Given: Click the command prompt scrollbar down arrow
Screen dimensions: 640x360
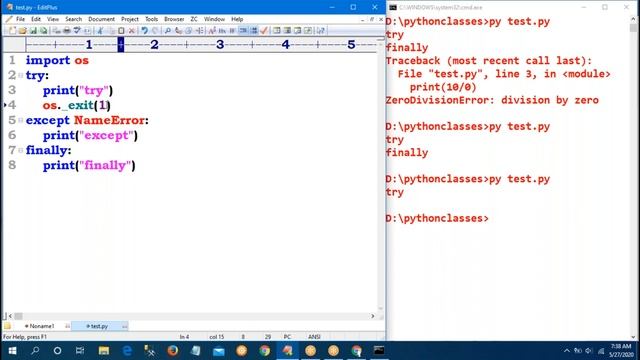Looking at the screenshot, I should pos(633,337).
